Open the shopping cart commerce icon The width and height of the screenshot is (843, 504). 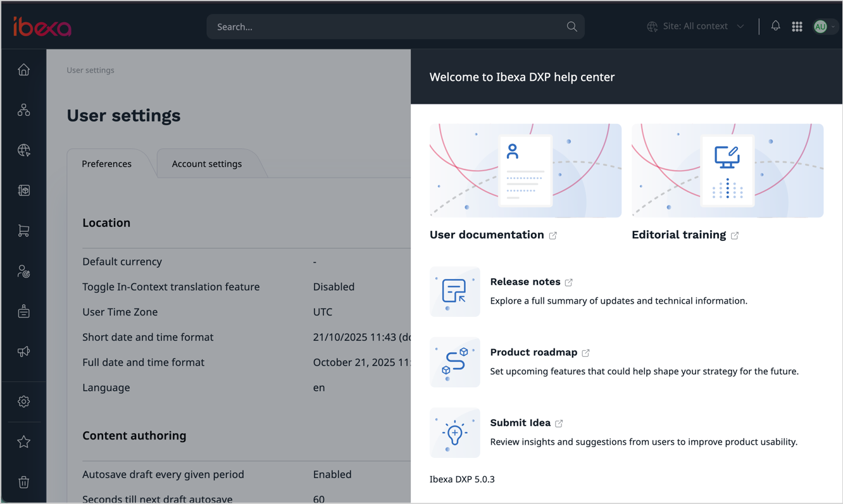coord(23,231)
